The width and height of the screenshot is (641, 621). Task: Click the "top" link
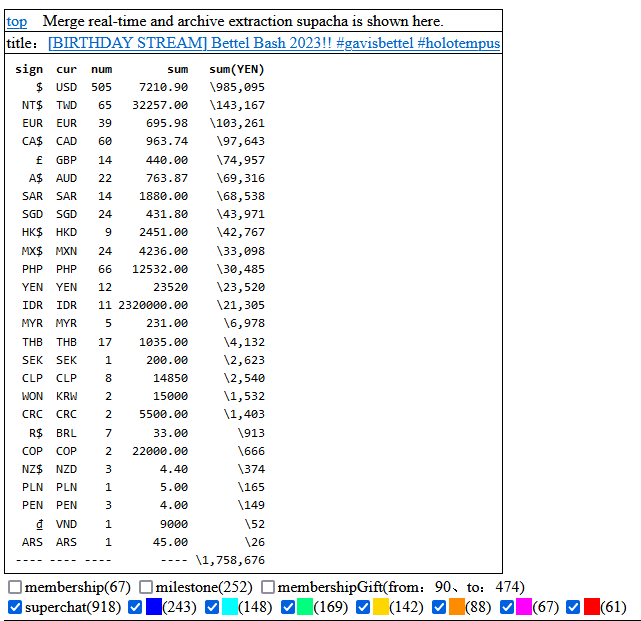click(17, 21)
